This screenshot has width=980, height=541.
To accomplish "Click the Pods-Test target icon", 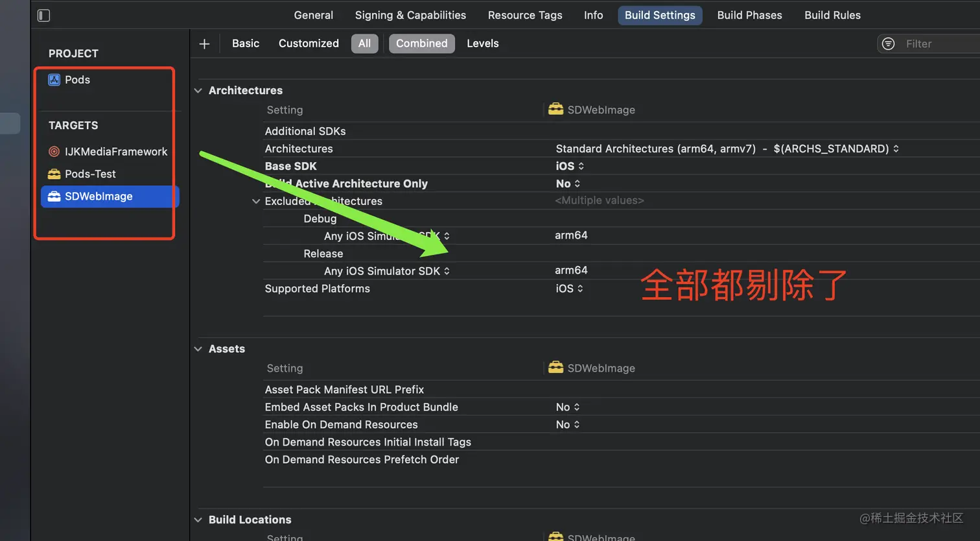I will [54, 174].
